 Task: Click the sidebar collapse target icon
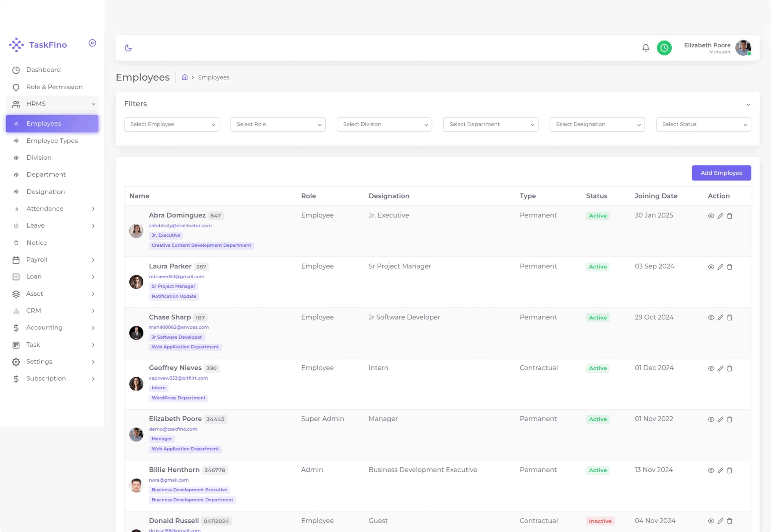(92, 43)
